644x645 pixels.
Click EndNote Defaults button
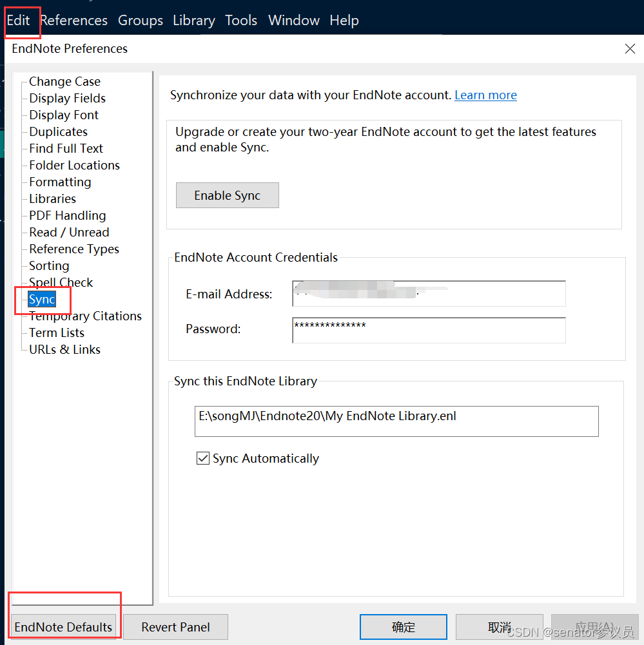[63, 627]
